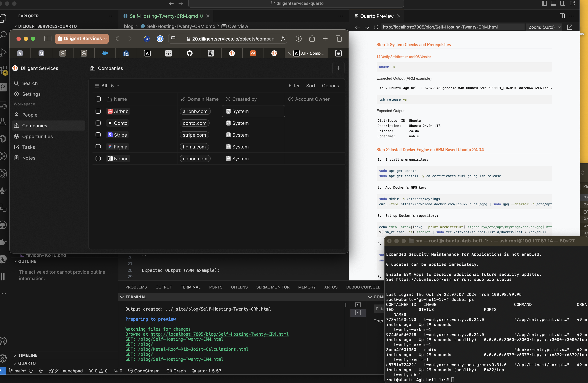The height and width of the screenshot is (383, 588).
Task: Click CodeStream in status bar
Action: (144, 371)
